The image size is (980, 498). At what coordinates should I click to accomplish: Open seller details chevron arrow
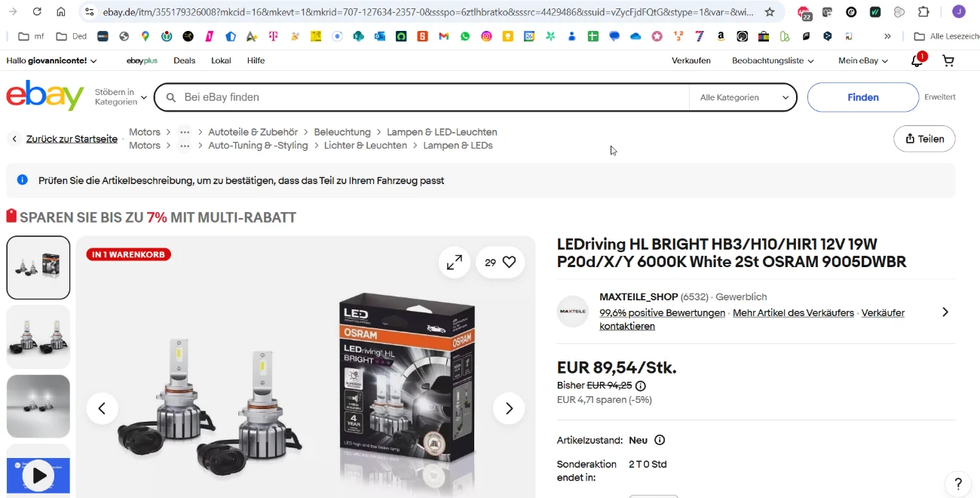[x=945, y=312]
